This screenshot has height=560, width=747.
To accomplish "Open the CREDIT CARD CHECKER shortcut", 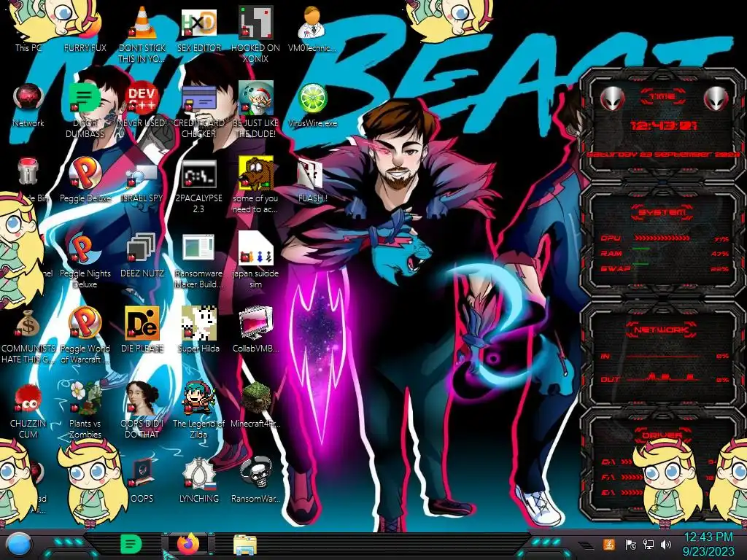I will 198,111.
